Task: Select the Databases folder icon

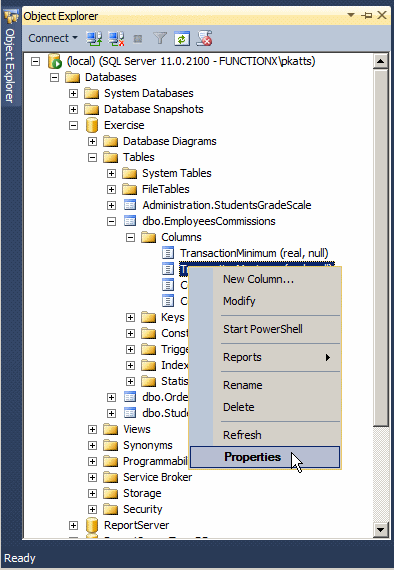Action: click(x=72, y=77)
